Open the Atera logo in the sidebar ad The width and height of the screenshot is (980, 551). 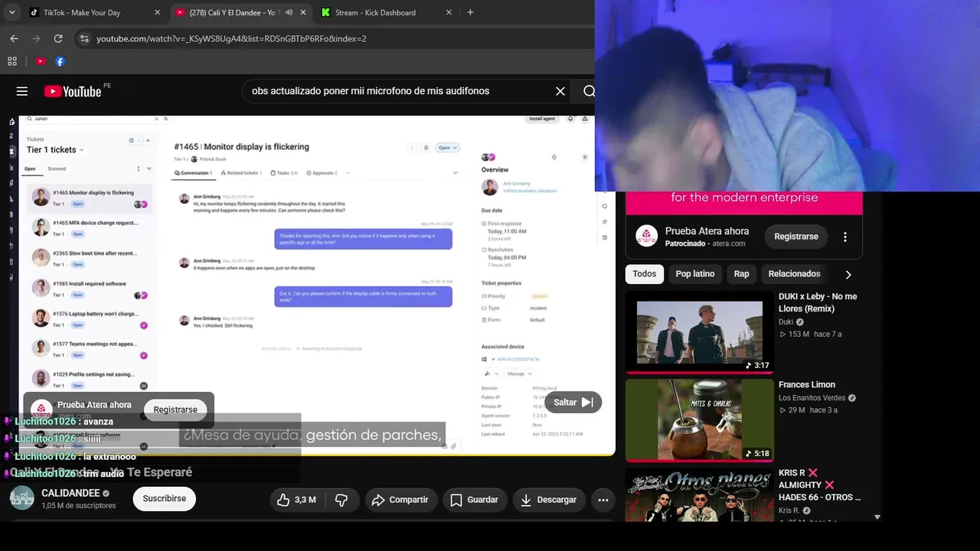coord(647,236)
